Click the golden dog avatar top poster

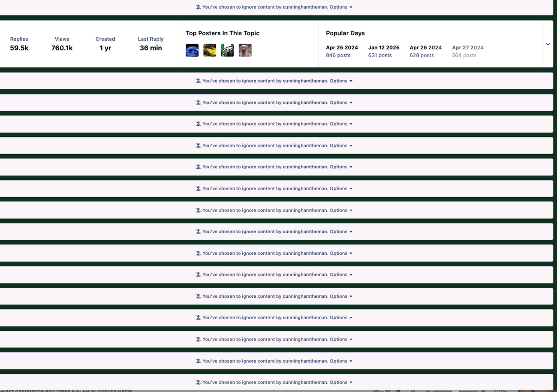(245, 50)
